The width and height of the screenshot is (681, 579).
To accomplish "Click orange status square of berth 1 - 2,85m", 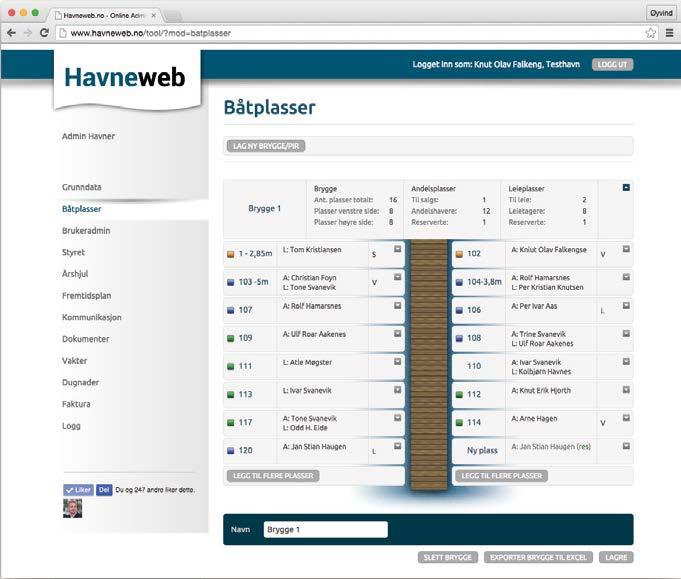I will (231, 254).
